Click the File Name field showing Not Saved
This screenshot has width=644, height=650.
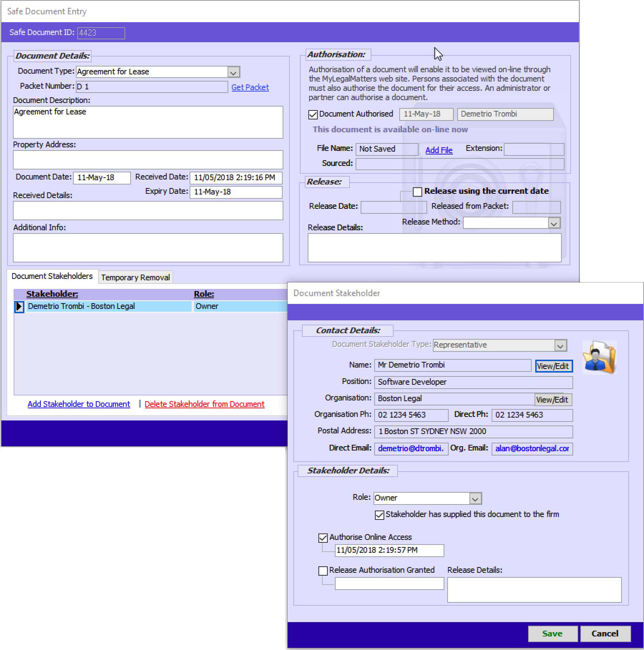tap(387, 149)
